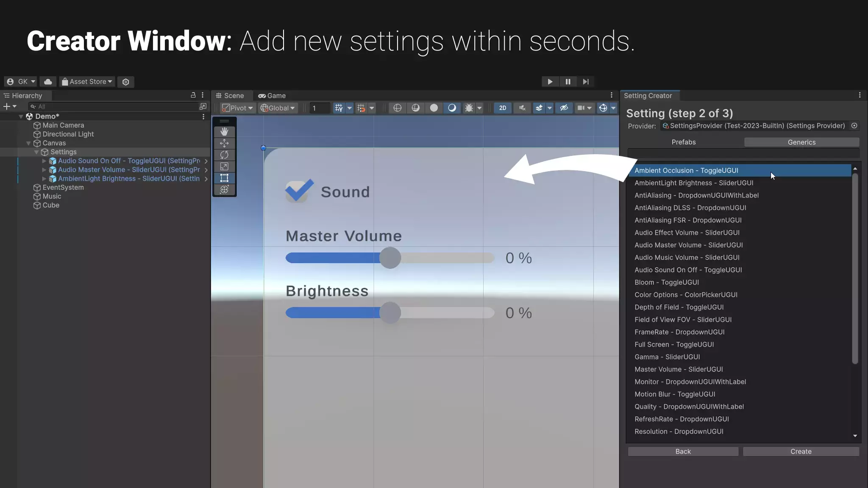The image size is (868, 488).
Task: Switch to the Prefabs tab
Action: [683, 142]
